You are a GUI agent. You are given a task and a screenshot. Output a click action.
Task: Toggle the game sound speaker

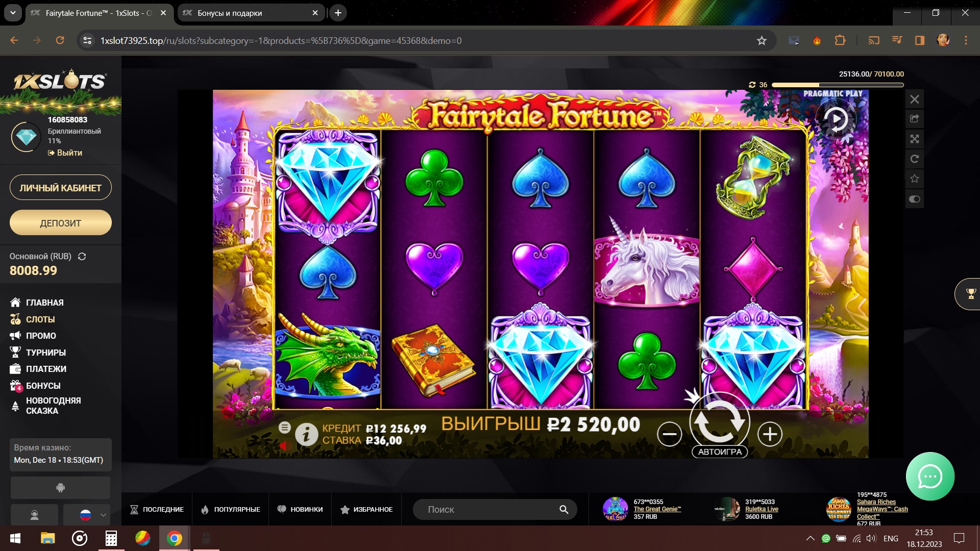coord(285,446)
